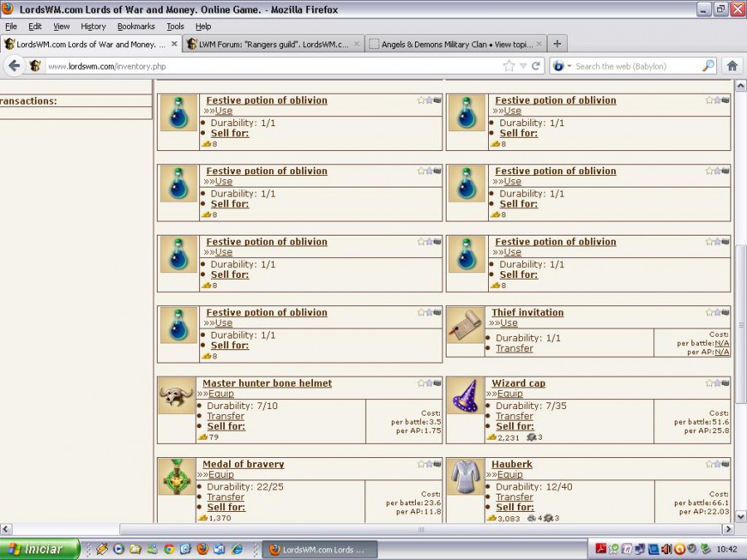Open the Help menu

click(x=203, y=27)
